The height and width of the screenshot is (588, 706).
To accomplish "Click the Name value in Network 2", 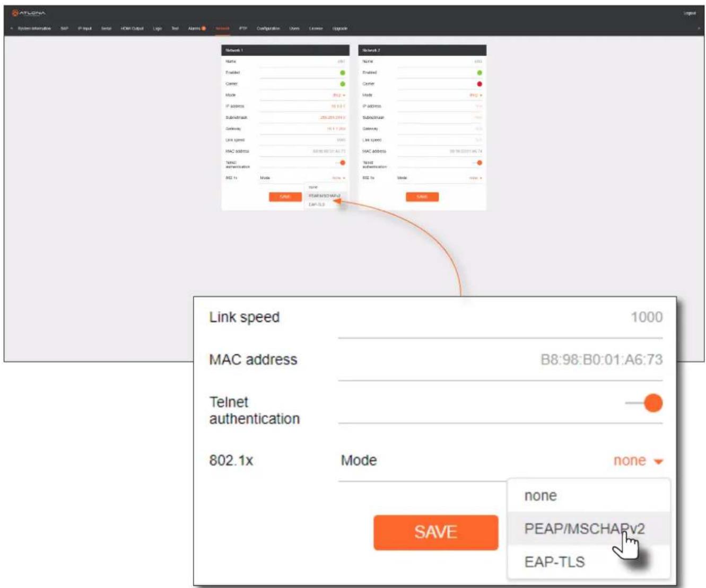I will point(479,62).
